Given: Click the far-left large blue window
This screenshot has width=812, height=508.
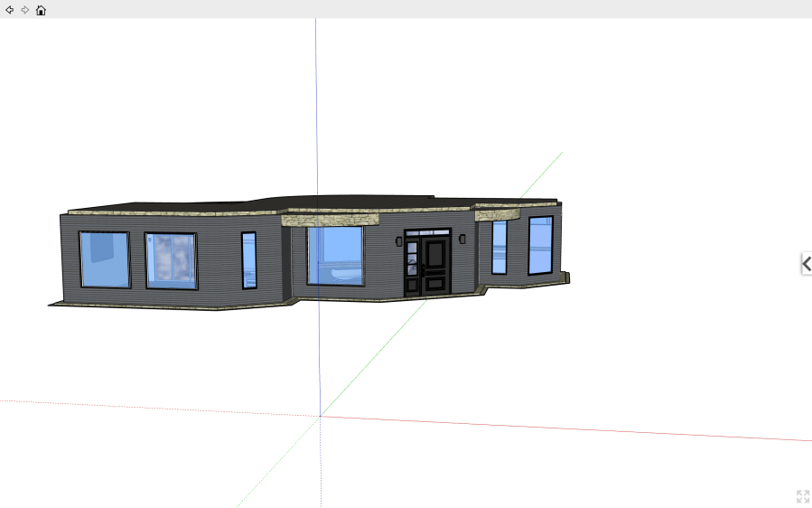Looking at the screenshot, I should click(104, 259).
